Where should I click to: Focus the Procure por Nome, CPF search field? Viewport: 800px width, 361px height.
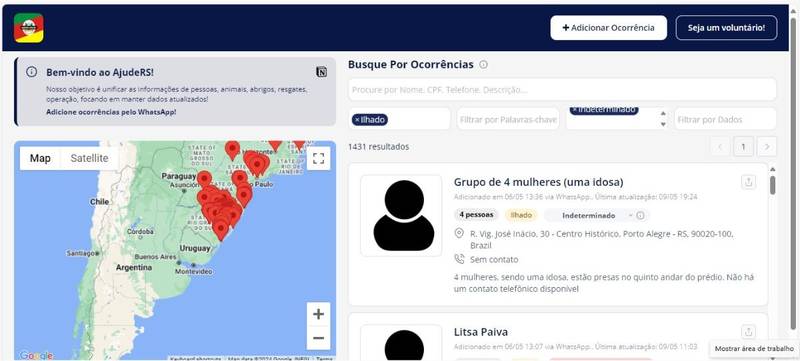click(x=562, y=90)
